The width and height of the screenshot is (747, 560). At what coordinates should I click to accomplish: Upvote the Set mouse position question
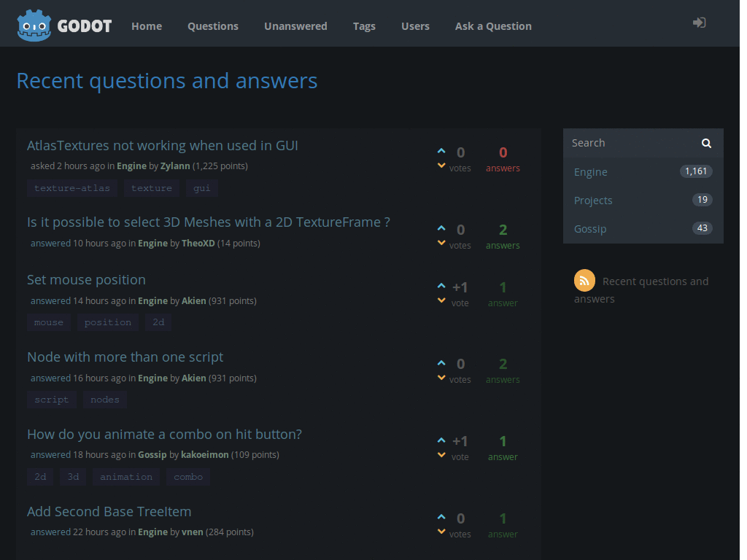(441, 286)
